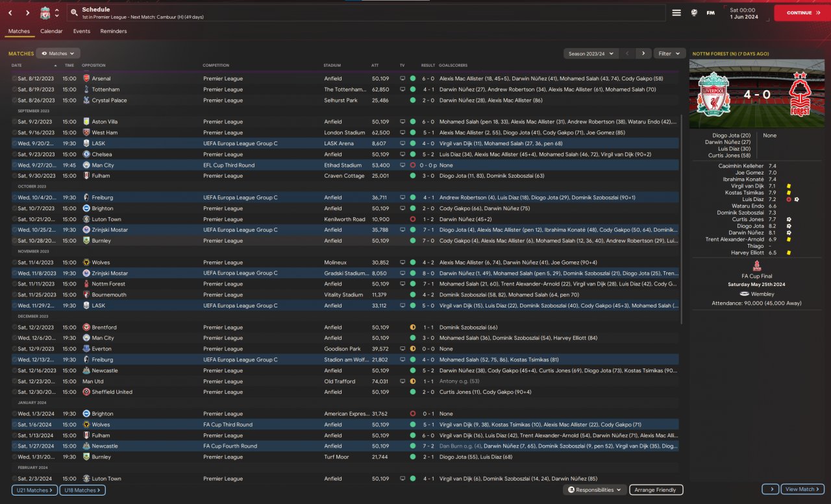Open the Season 2023/24 dropdown
Image resolution: width=831 pixels, height=504 pixels.
point(590,53)
